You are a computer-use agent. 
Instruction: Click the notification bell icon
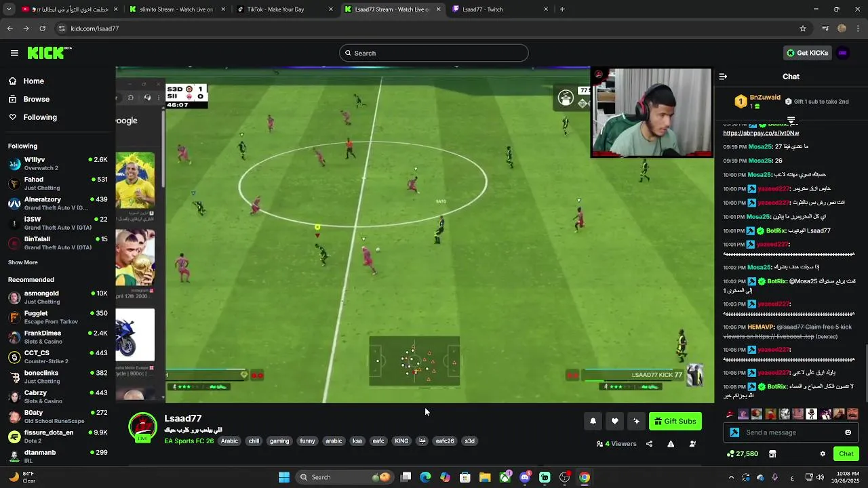(x=593, y=422)
